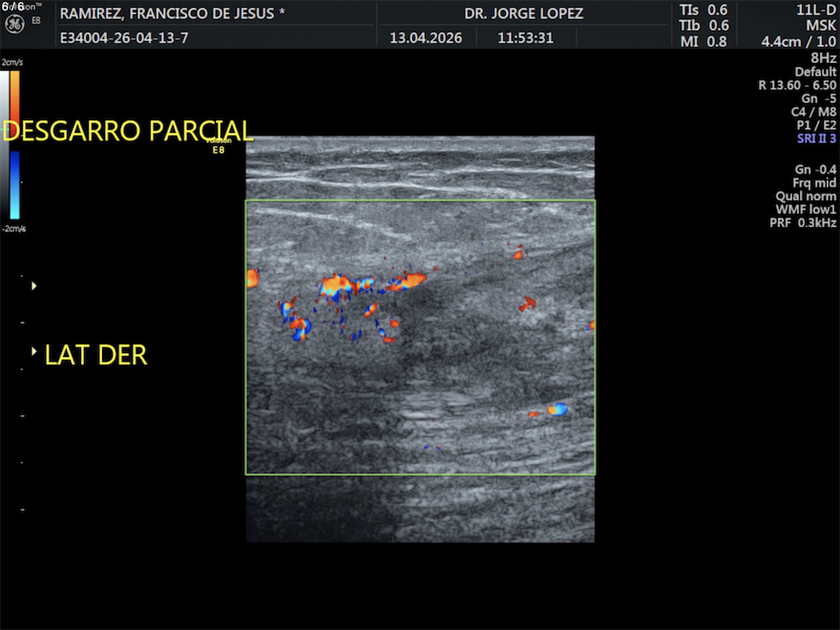Screen dimensions: 840x630
Task: Click the top edge of green Doppler ROI box
Action: point(420,201)
